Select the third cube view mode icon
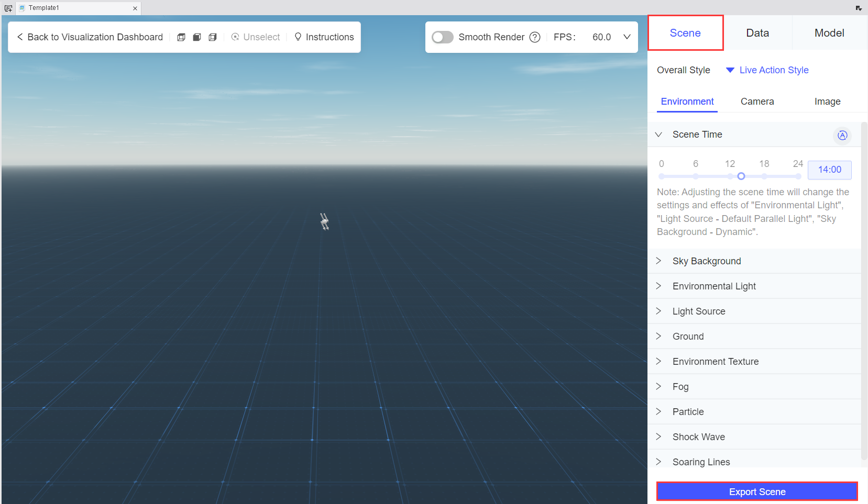This screenshot has width=868, height=504. tap(213, 37)
